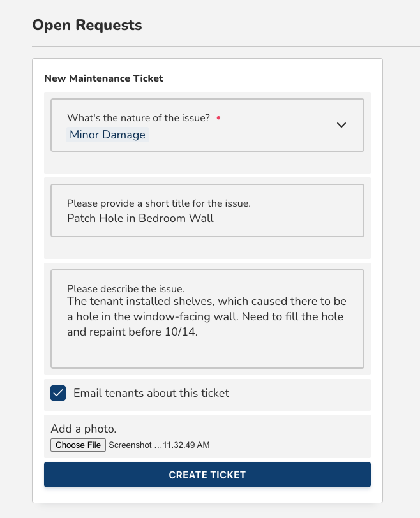Screen dimensions: 420x518
Task: Click the 'What's the nature of the issue?' question text
Action: click(x=139, y=119)
